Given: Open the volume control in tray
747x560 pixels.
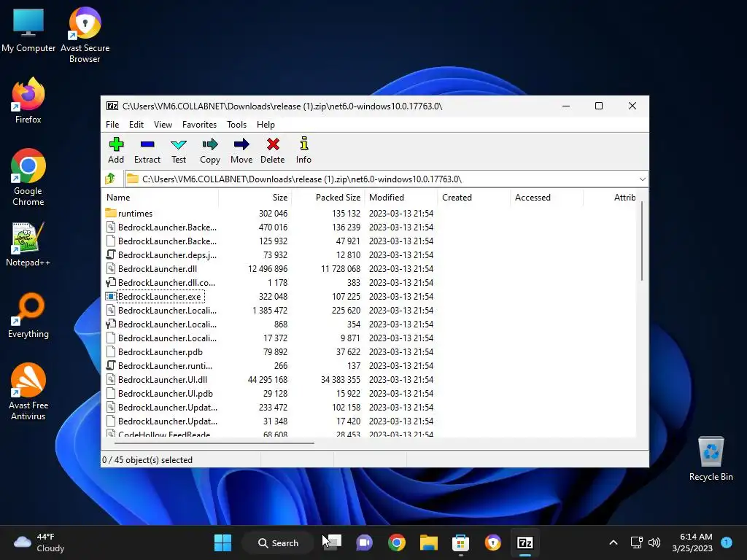Looking at the screenshot, I should 654,542.
